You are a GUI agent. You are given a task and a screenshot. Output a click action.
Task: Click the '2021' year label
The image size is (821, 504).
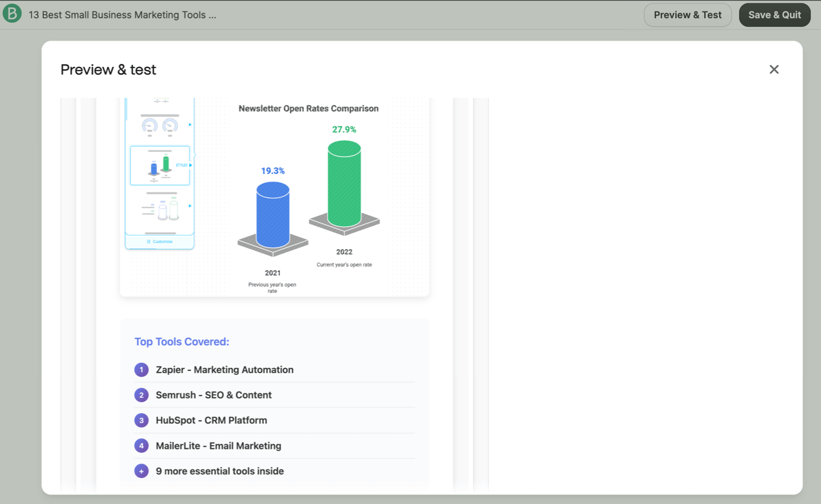[273, 273]
